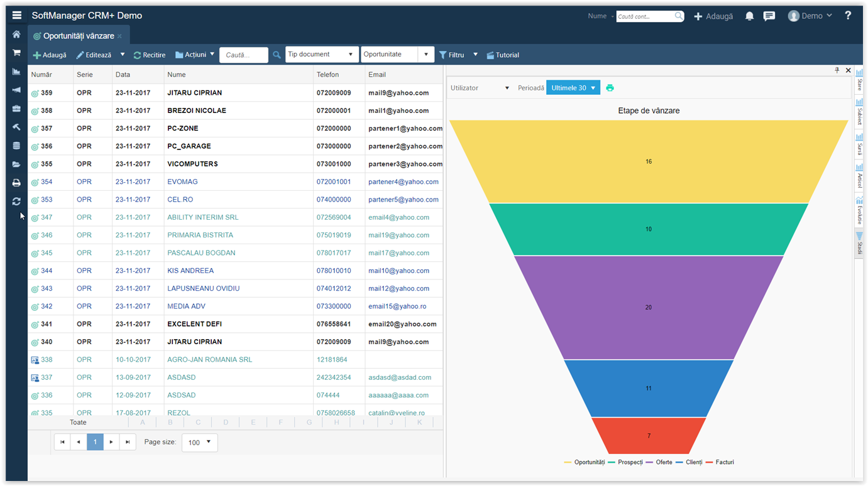The height and width of the screenshot is (486, 868).
Task: Click the Recitire refresh button
Action: [150, 55]
